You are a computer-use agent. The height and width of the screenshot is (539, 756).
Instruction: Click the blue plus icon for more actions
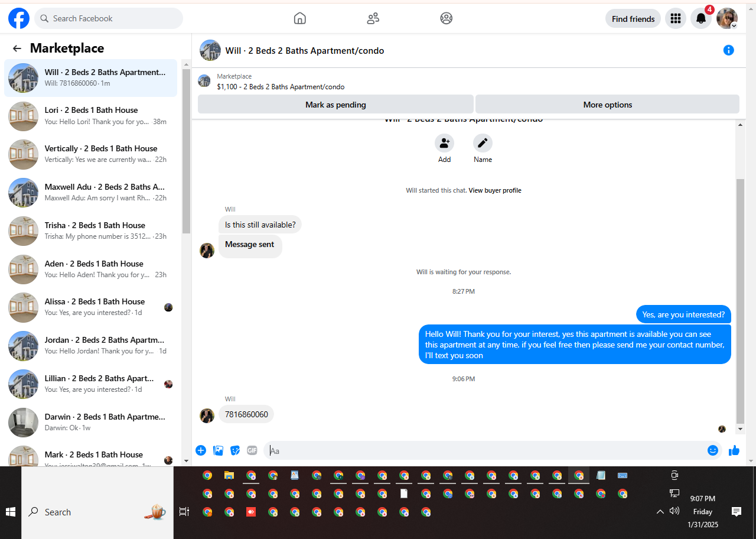click(201, 450)
